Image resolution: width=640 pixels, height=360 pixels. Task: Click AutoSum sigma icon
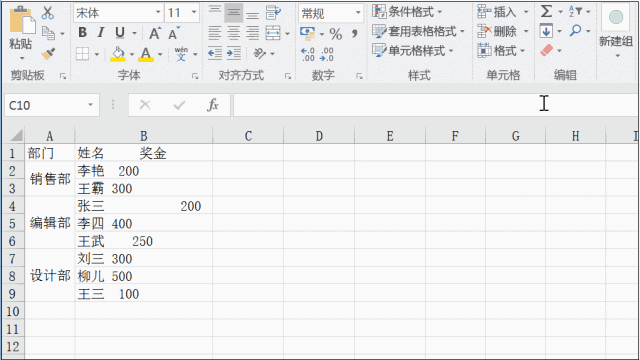(546, 11)
